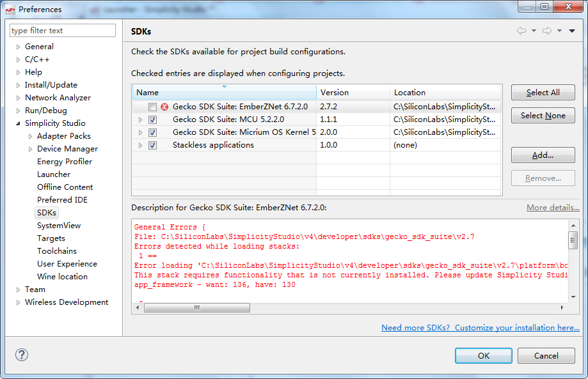Sort by the Name column header
This screenshot has height=379, width=588.
coord(224,93)
